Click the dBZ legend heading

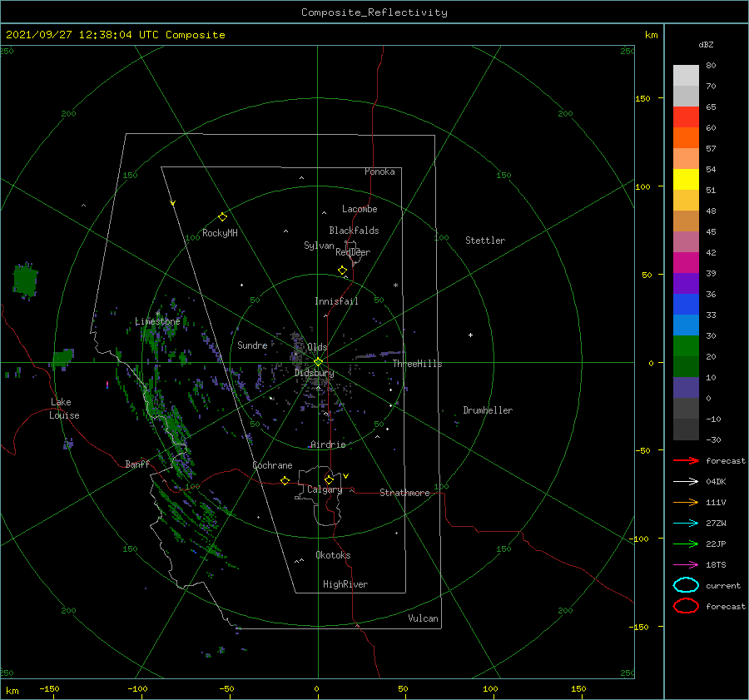pyautogui.click(x=706, y=44)
